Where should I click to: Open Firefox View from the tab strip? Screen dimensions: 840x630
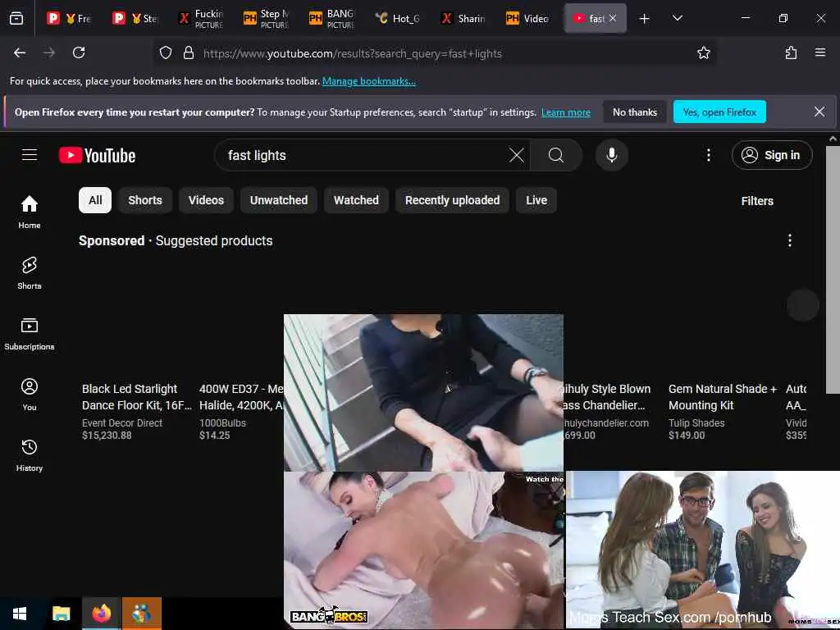pos(16,18)
